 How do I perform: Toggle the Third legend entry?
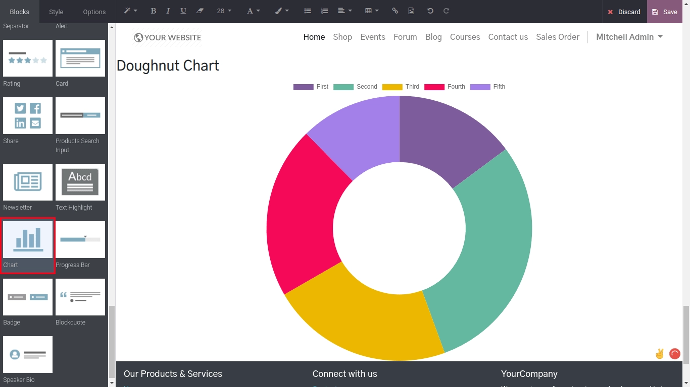click(x=400, y=87)
